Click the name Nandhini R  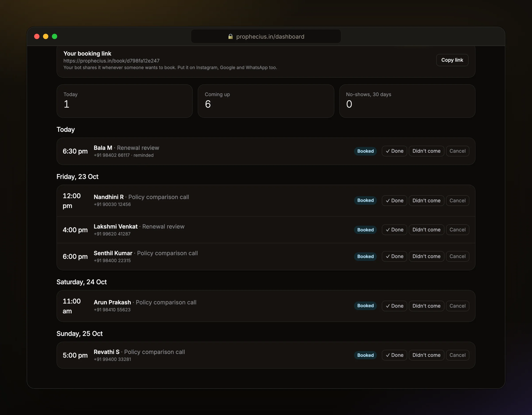tap(109, 197)
